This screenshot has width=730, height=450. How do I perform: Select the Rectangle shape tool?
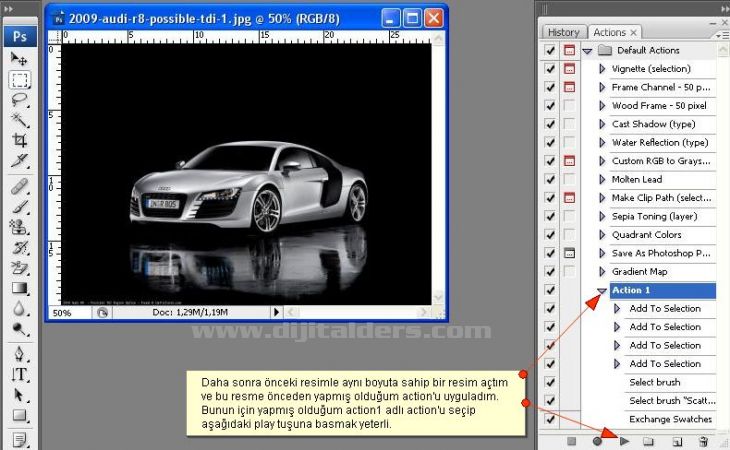(19, 415)
